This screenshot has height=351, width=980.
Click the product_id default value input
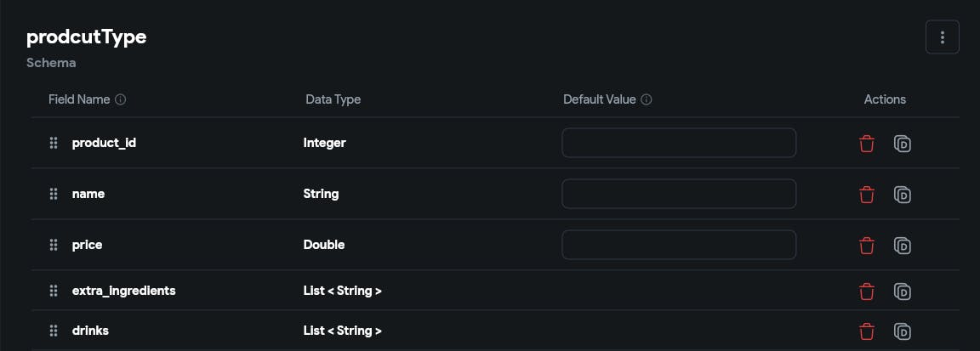[679, 143]
